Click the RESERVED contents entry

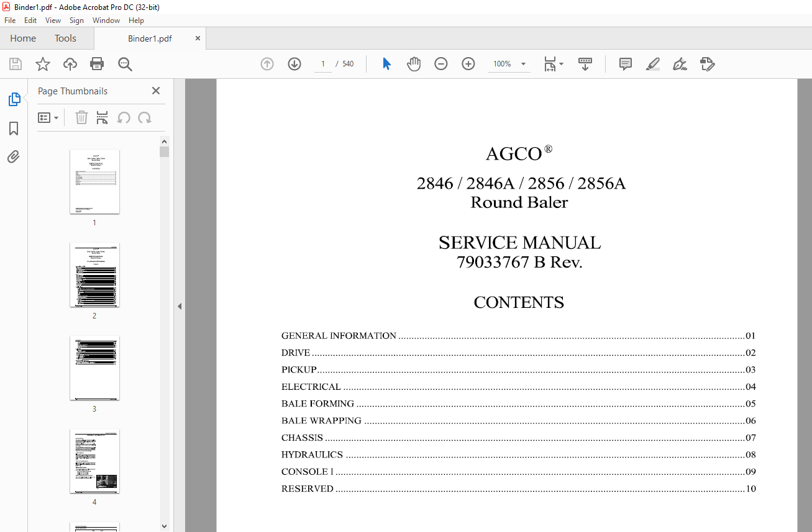coord(518,489)
